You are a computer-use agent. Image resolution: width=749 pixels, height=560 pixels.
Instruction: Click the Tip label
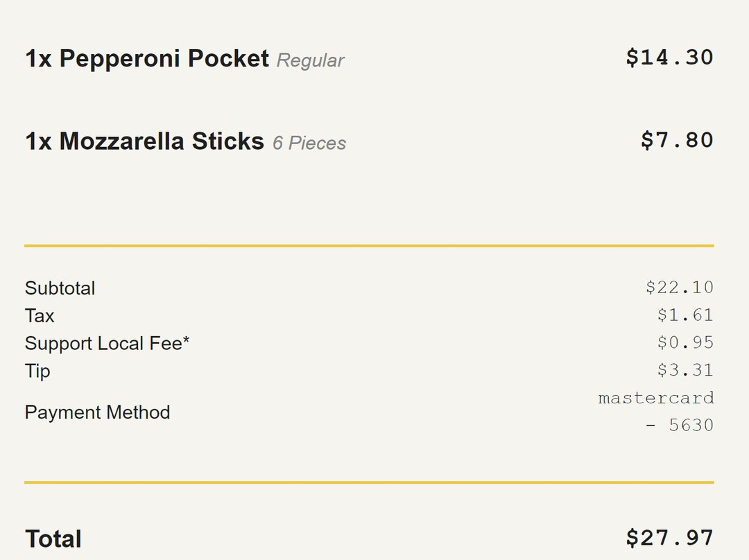[x=37, y=371]
